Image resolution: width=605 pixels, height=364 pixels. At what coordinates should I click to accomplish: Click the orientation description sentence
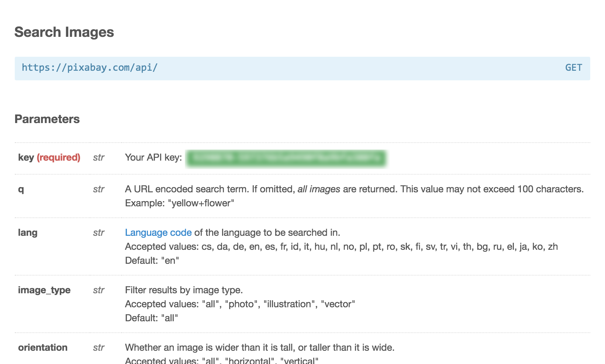[260, 347]
